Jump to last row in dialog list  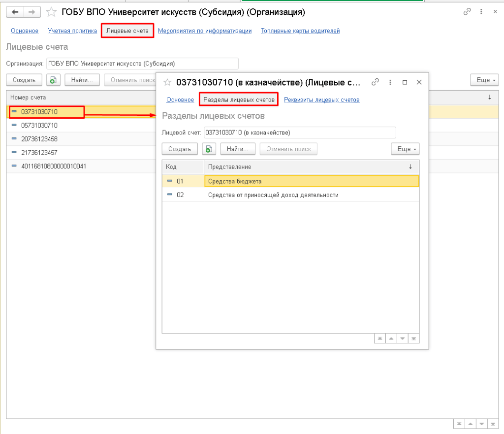click(x=414, y=338)
